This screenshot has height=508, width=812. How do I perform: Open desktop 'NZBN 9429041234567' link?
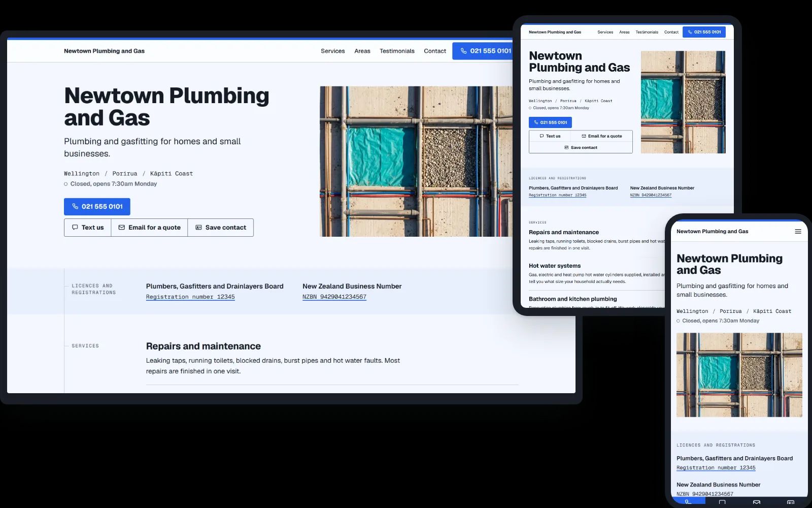click(334, 297)
